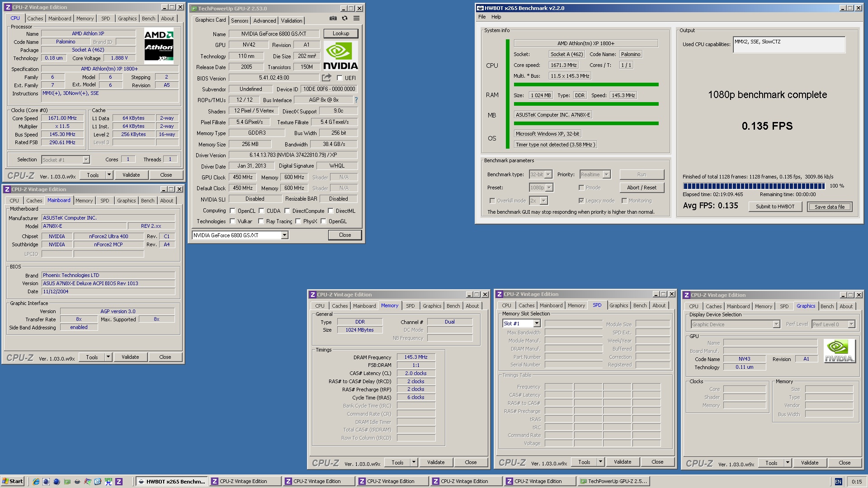Screen dimensions: 868x488
Task: Click the Used CPU capabilities text box
Action: 789,45
